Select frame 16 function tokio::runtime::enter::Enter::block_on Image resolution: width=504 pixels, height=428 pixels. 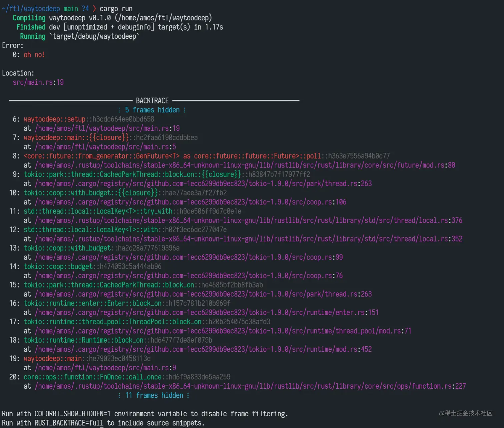point(93,303)
